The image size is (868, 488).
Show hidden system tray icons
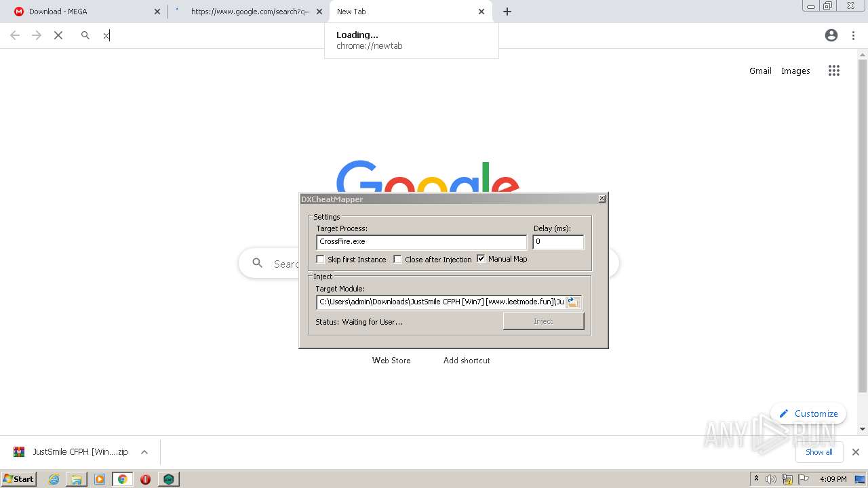tap(756, 479)
